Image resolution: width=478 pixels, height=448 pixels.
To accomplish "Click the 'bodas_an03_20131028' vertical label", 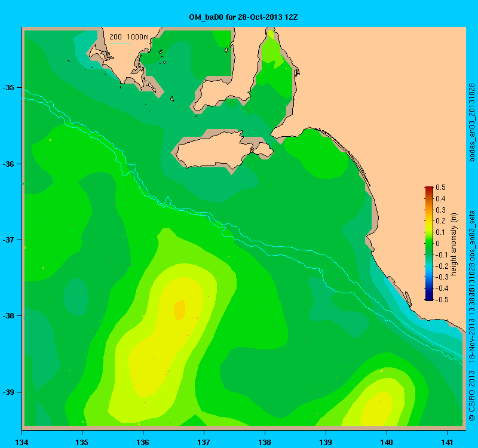I will point(471,122).
